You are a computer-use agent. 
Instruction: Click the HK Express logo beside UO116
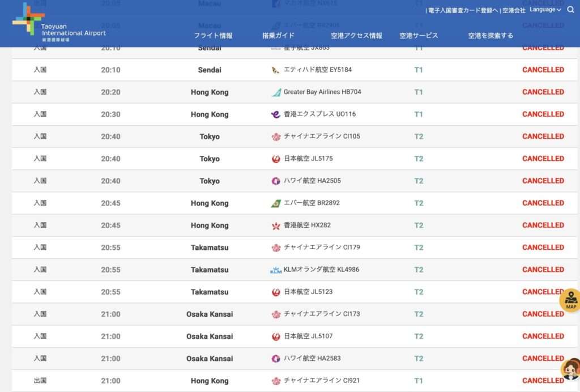[276, 114]
